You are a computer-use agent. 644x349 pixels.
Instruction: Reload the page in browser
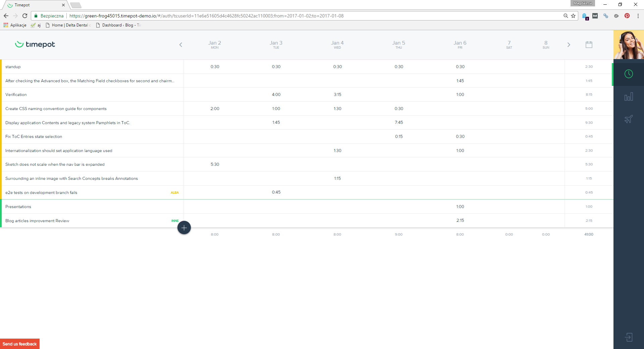(25, 16)
